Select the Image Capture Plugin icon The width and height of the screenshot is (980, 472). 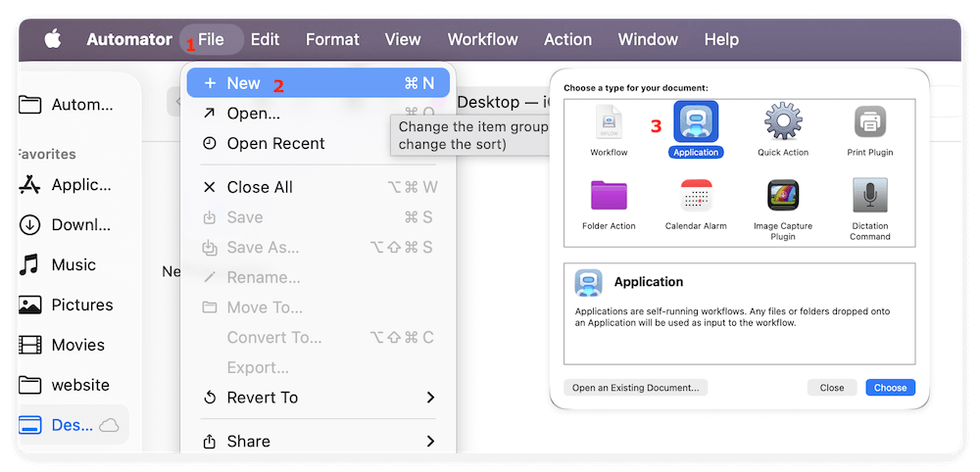[783, 196]
